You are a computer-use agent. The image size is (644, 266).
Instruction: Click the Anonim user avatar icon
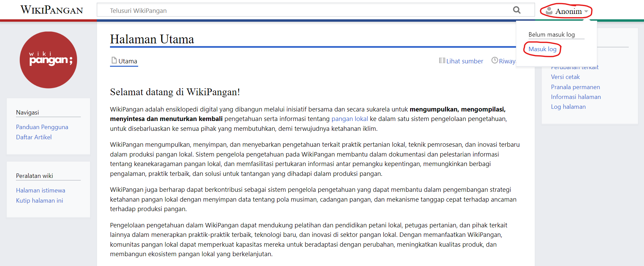pyautogui.click(x=549, y=11)
